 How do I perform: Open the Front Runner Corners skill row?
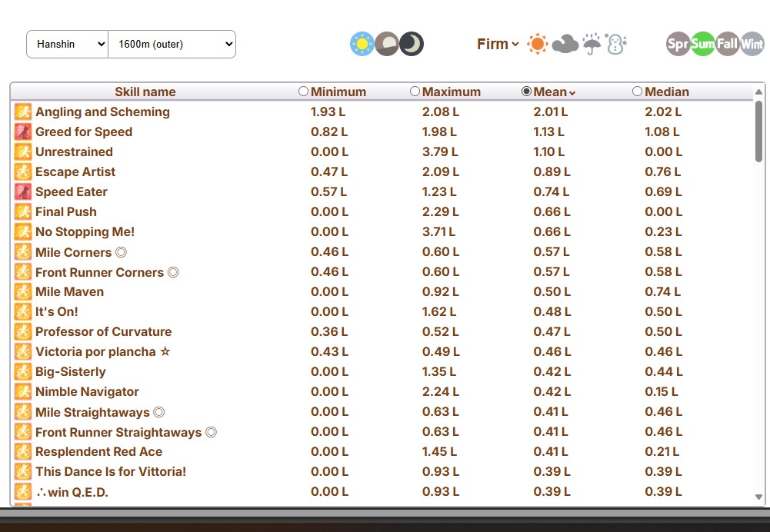pyautogui.click(x=381, y=272)
